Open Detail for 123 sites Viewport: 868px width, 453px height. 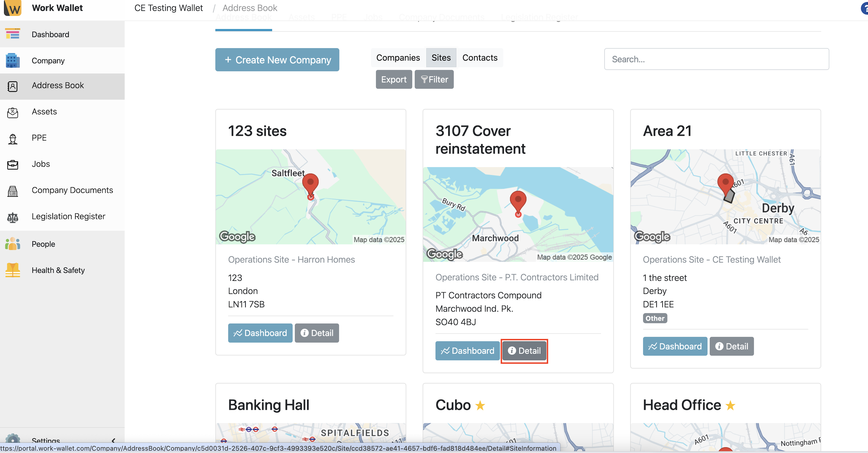(317, 333)
